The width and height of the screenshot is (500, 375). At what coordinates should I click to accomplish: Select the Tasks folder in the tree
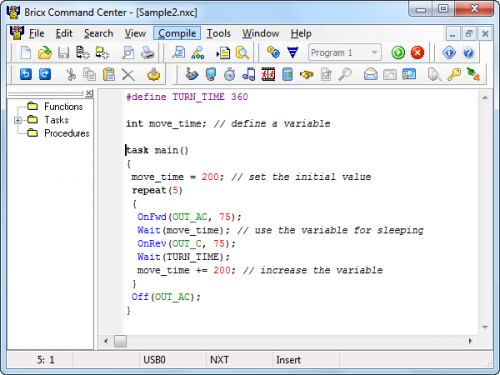[x=56, y=120]
